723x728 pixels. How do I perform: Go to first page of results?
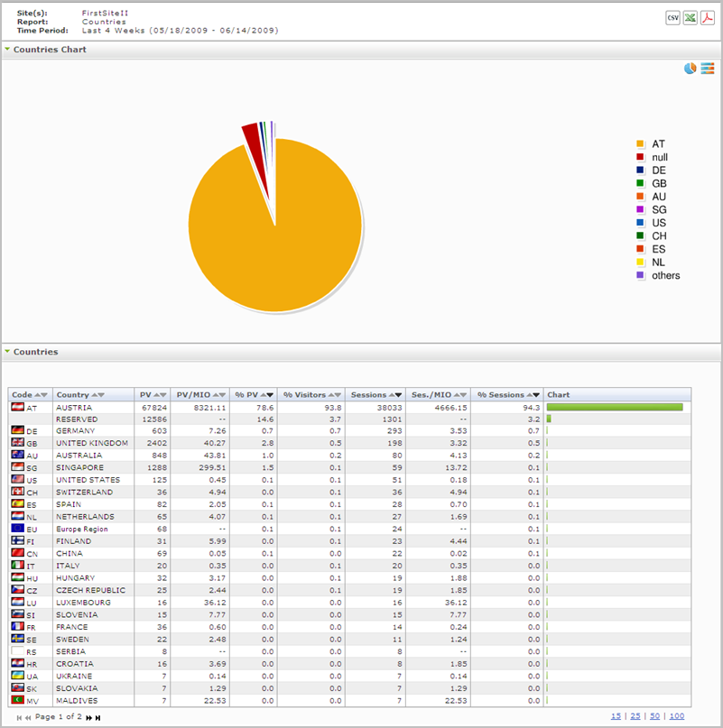[x=19, y=718]
